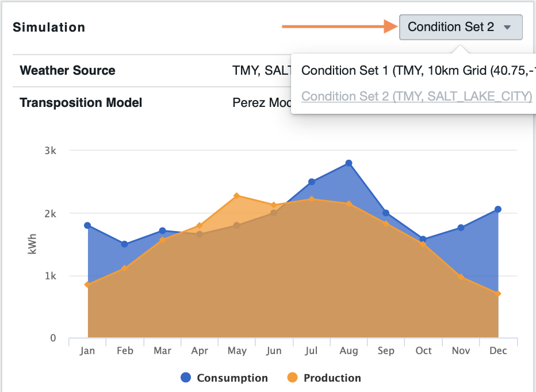Click the January consumption data point
Screen dimensions: 536x392
pyautogui.click(x=87, y=225)
